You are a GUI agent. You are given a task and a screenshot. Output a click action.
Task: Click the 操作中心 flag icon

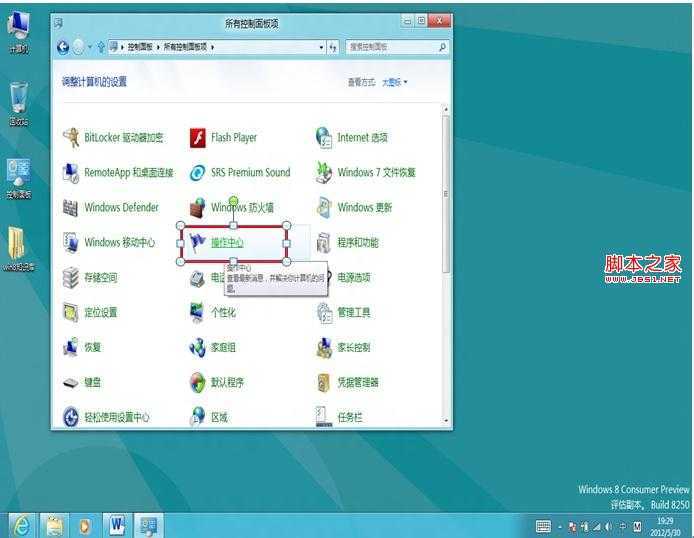coord(198,242)
